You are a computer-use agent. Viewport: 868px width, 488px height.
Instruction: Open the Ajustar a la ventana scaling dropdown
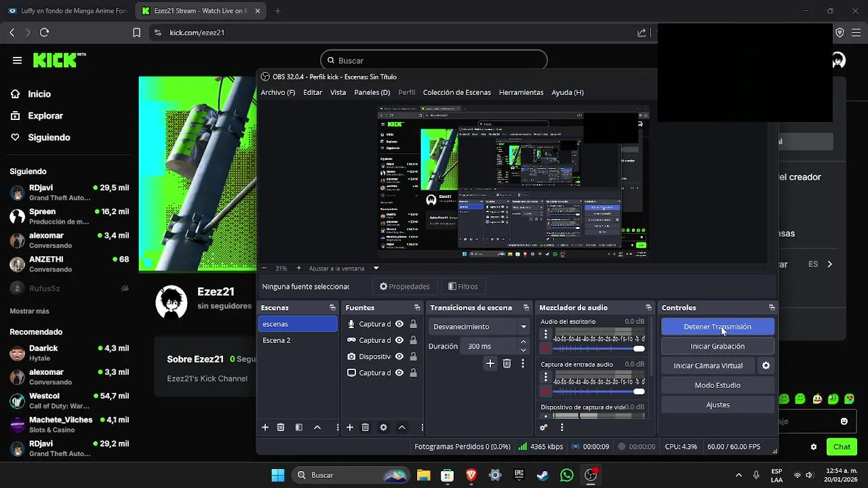(x=376, y=268)
